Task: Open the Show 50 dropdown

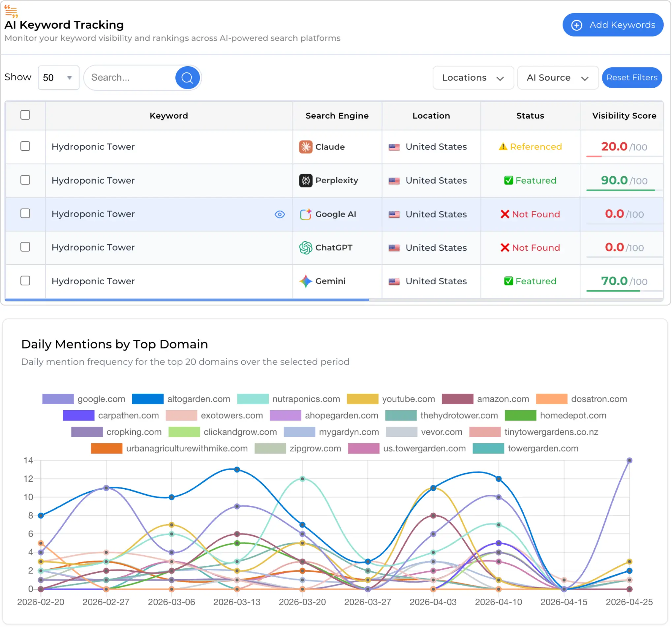Action: pos(58,78)
